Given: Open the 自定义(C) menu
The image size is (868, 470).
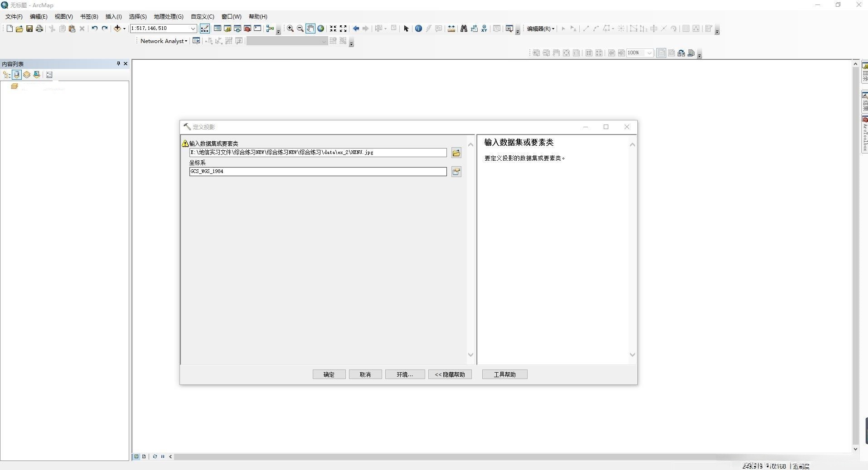Looking at the screenshot, I should (x=203, y=17).
